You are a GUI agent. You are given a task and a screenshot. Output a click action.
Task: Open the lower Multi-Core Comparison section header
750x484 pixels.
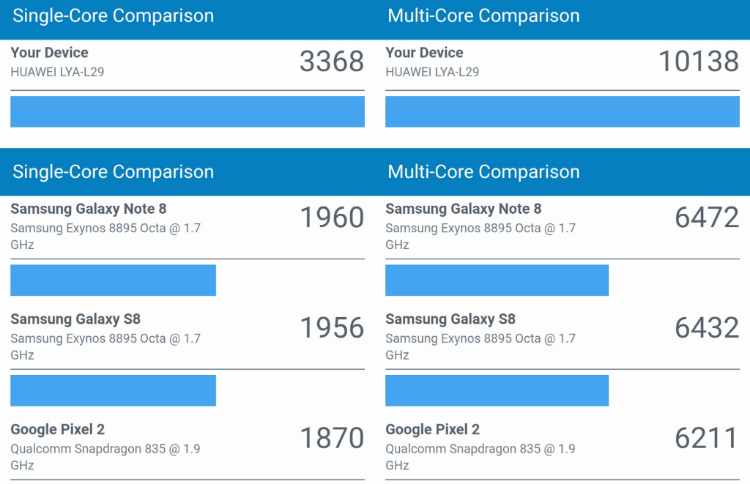(x=484, y=172)
